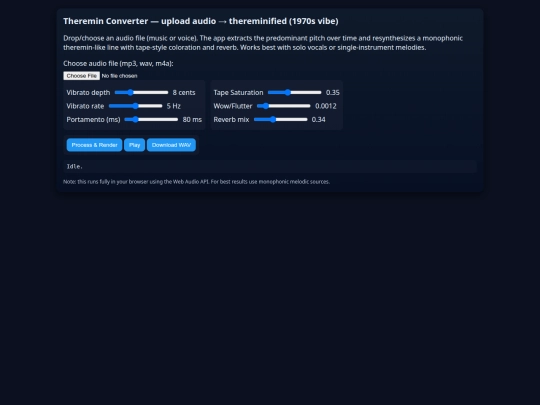Click the 'Vibrato depth' label
The width and height of the screenshot is (540, 405).
tap(88, 93)
